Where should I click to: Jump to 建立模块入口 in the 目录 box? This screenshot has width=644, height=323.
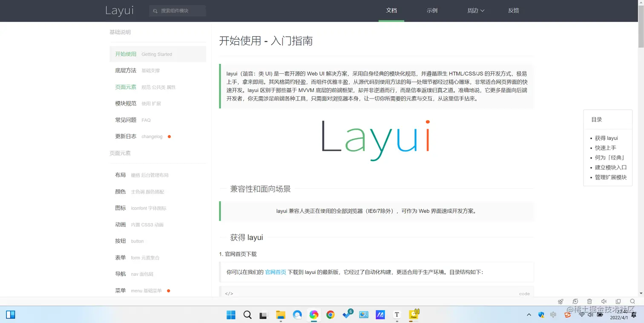point(611,167)
